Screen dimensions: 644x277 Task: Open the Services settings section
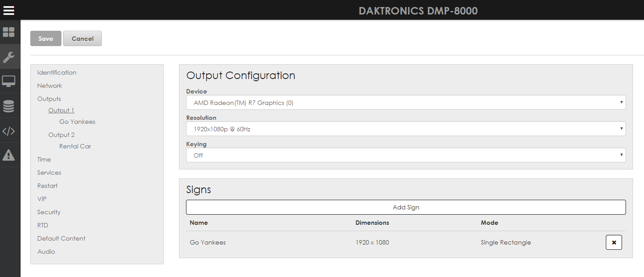click(49, 172)
